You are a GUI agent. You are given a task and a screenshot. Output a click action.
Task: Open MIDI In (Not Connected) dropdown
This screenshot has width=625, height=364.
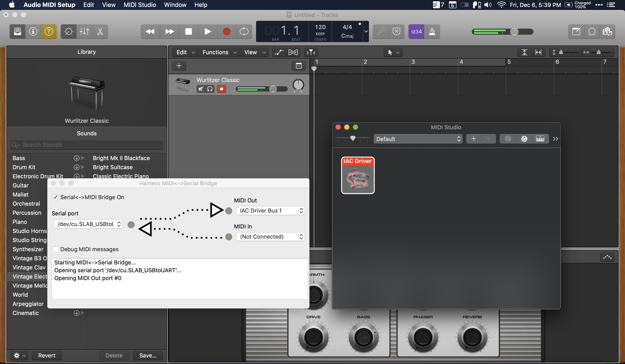[x=270, y=236]
